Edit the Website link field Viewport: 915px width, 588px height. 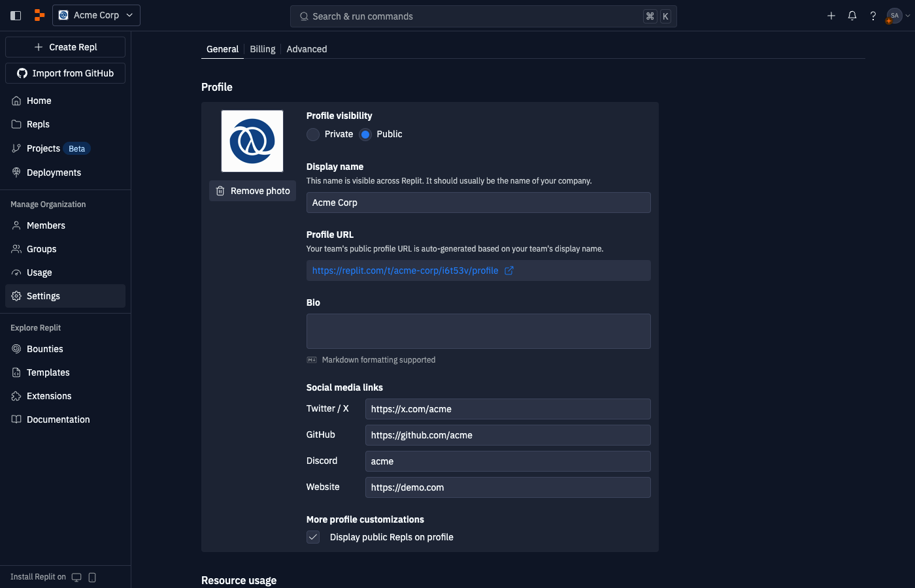click(x=508, y=487)
